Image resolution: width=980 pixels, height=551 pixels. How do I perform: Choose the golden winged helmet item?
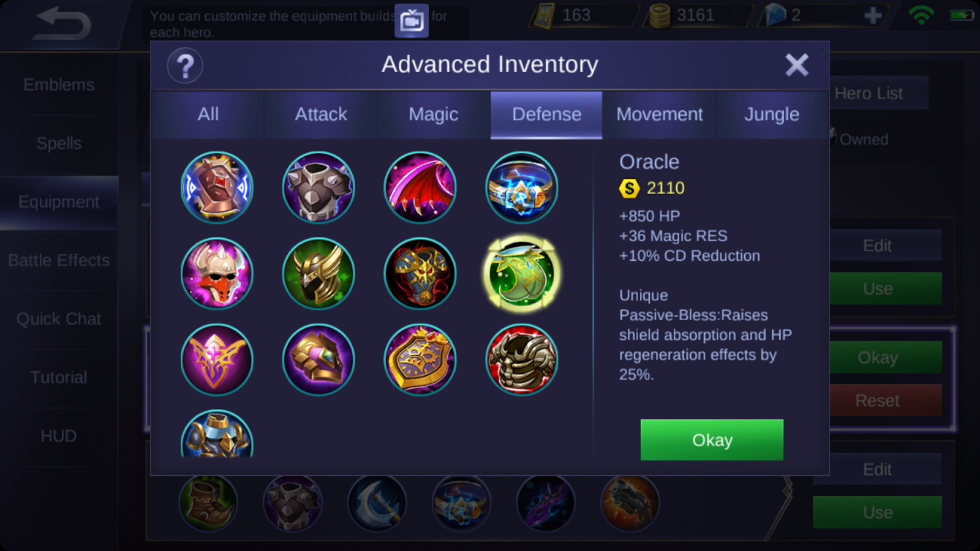[318, 274]
